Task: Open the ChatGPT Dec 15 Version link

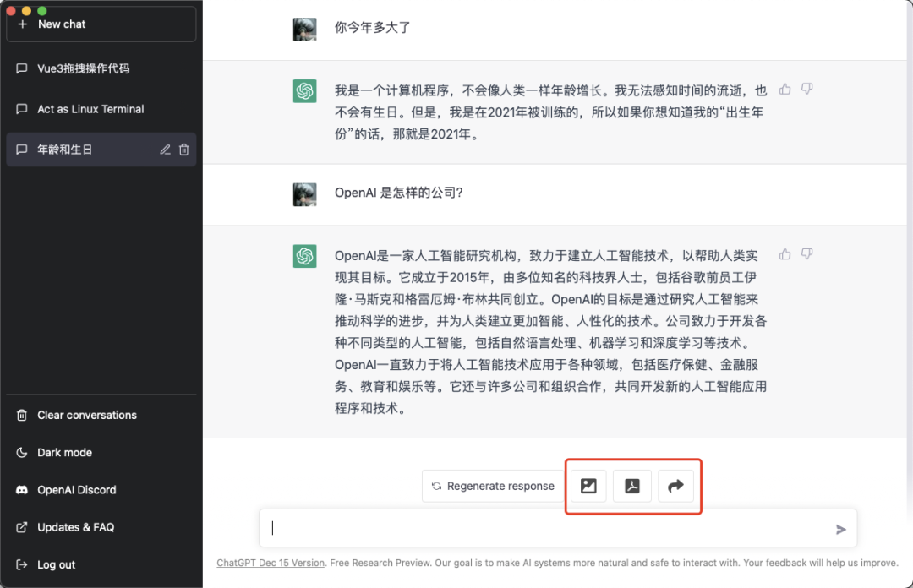Action: click(x=271, y=562)
